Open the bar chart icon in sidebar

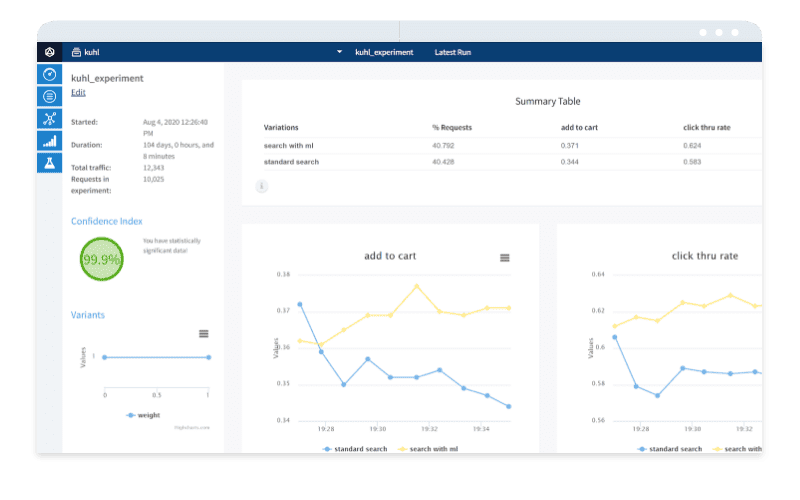pyautogui.click(x=49, y=140)
